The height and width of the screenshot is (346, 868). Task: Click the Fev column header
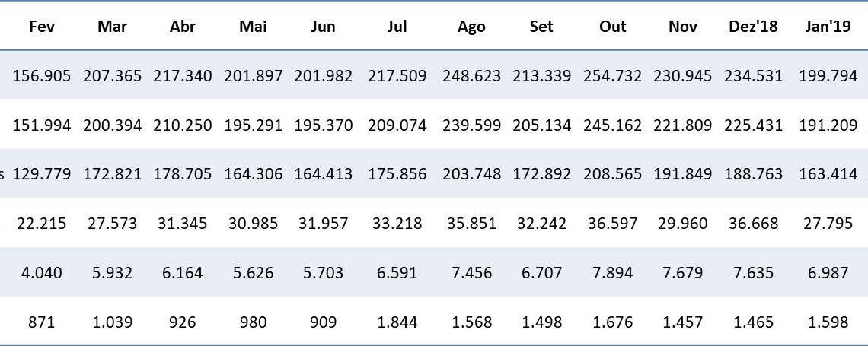(x=42, y=27)
